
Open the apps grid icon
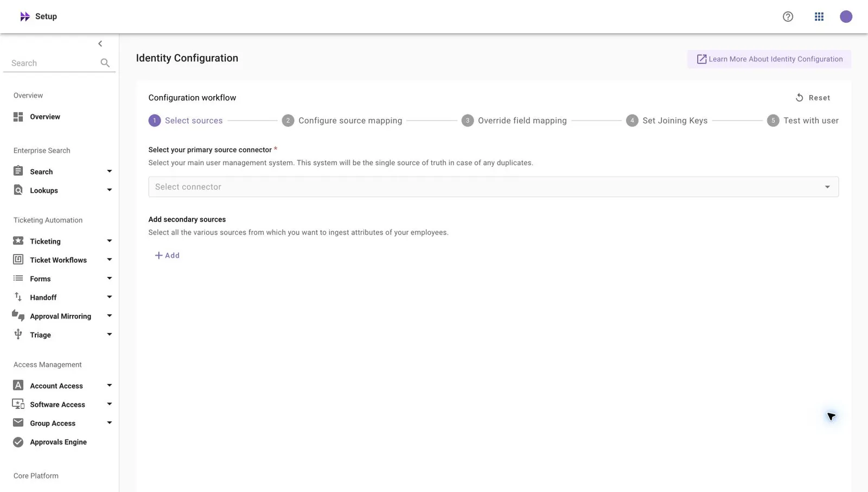tap(819, 17)
